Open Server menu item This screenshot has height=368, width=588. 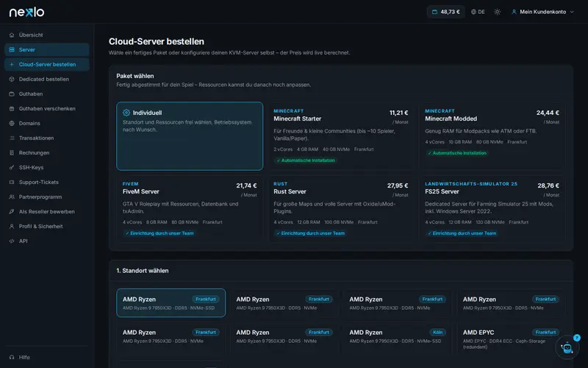(47, 49)
